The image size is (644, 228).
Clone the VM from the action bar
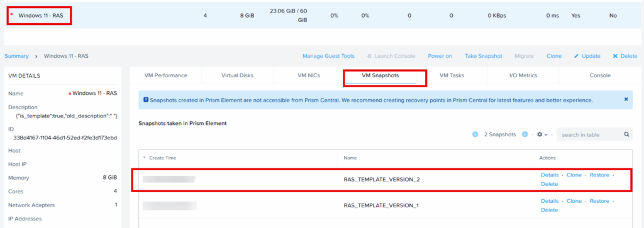[554, 56]
